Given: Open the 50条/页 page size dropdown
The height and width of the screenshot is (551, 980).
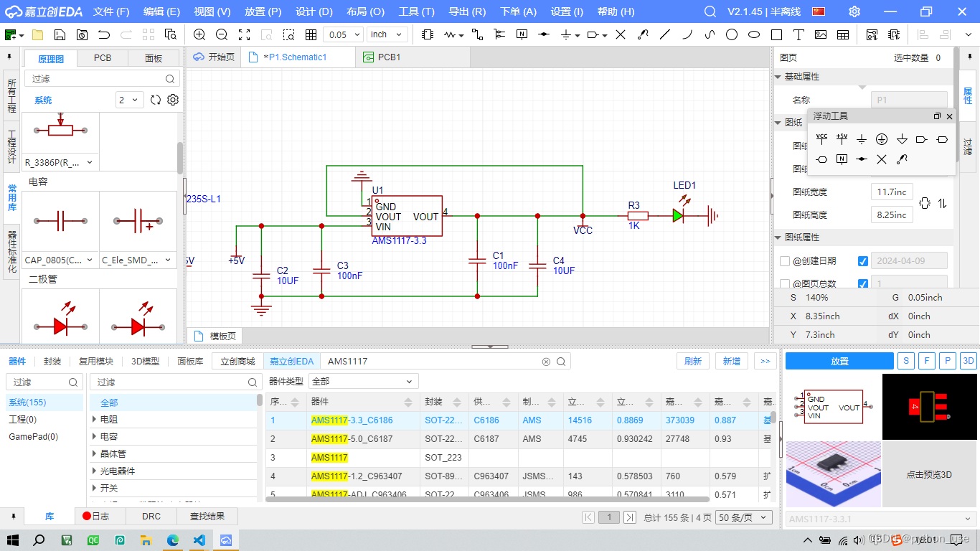Looking at the screenshot, I should (745, 517).
